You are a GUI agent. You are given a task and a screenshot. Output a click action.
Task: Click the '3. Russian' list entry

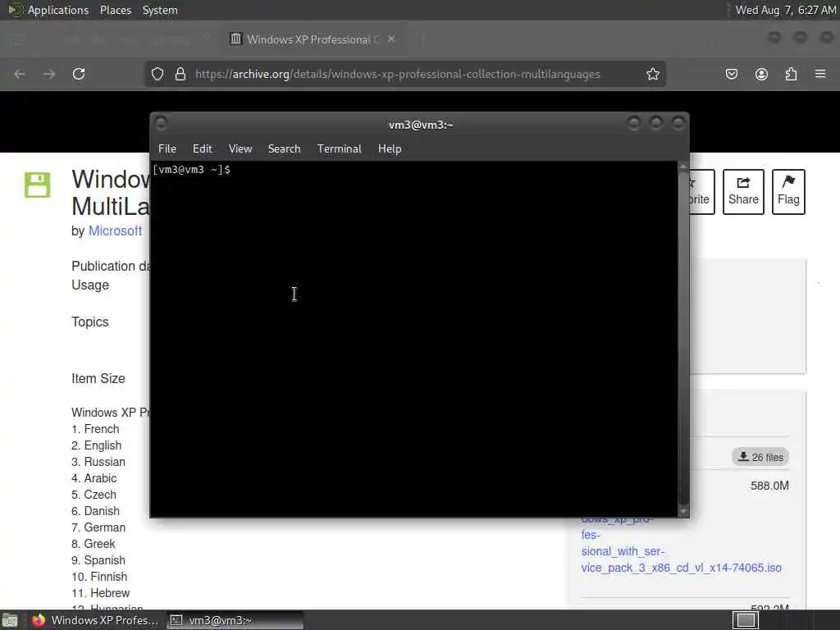98,462
